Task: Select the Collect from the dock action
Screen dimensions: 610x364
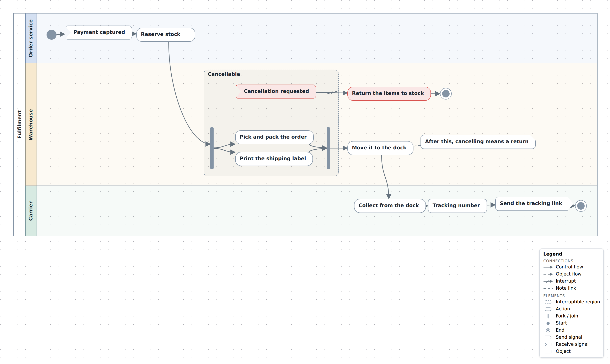Action: click(390, 206)
